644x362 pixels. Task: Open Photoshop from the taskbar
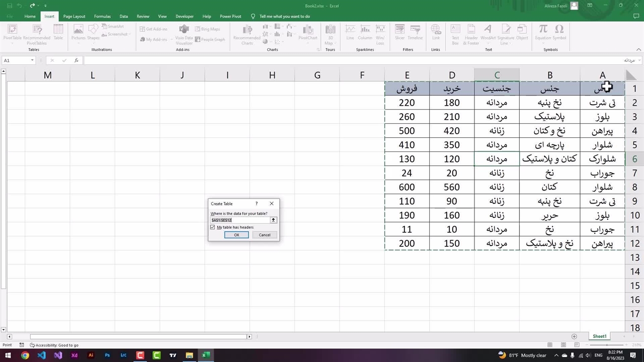pos(107,355)
